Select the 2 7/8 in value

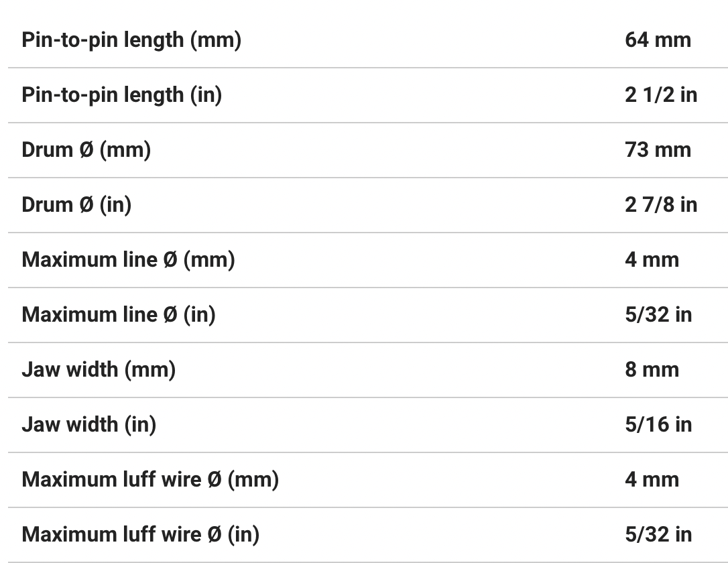pos(660,205)
